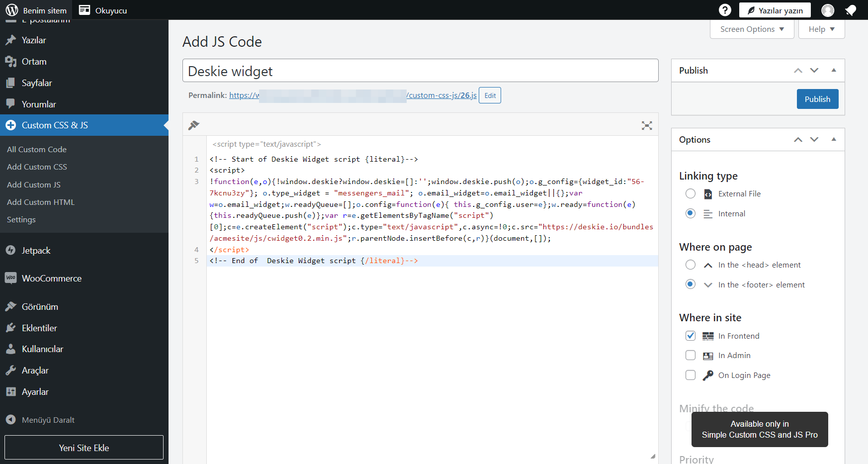
Task: Click the External File icon
Action: pos(708,194)
